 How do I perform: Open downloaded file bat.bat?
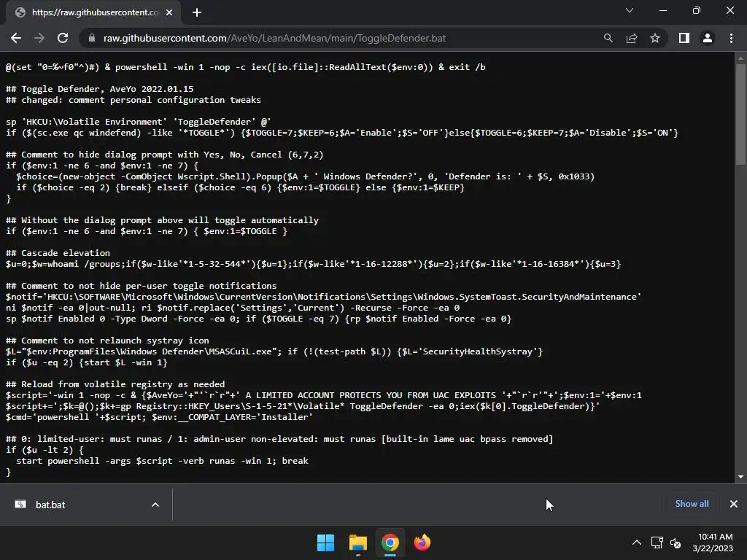[x=50, y=505]
